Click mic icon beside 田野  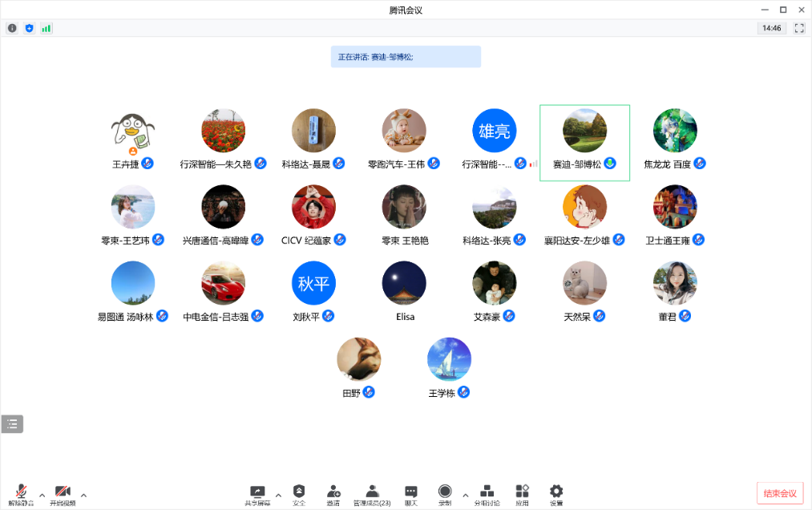[368, 392]
